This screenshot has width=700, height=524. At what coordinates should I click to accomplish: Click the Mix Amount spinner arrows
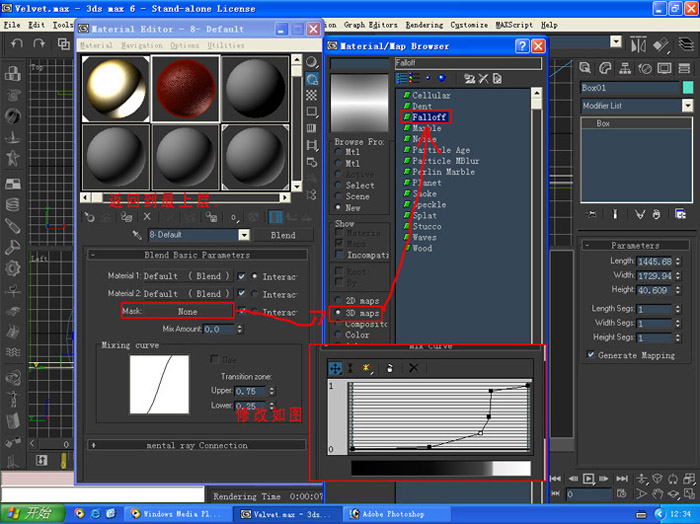pos(240,329)
